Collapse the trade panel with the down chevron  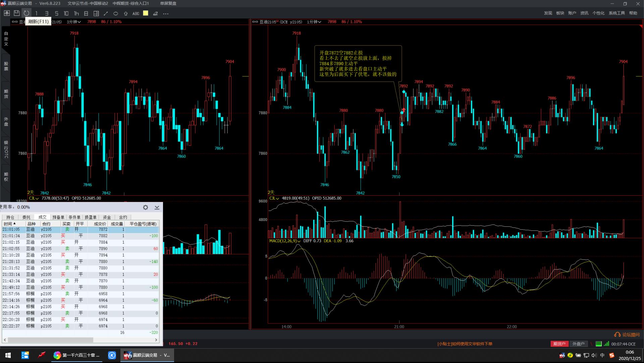[x=157, y=207]
